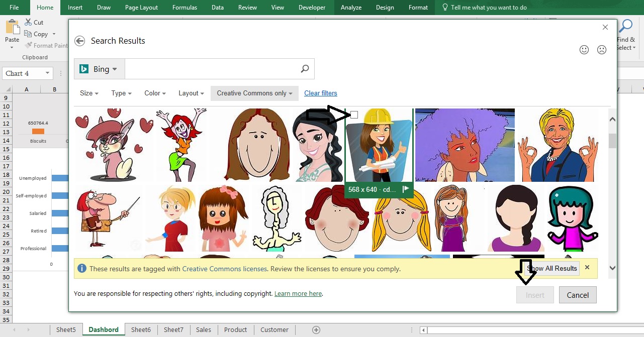
Task: Select the rabbit with hearts image
Action: tap(115, 145)
